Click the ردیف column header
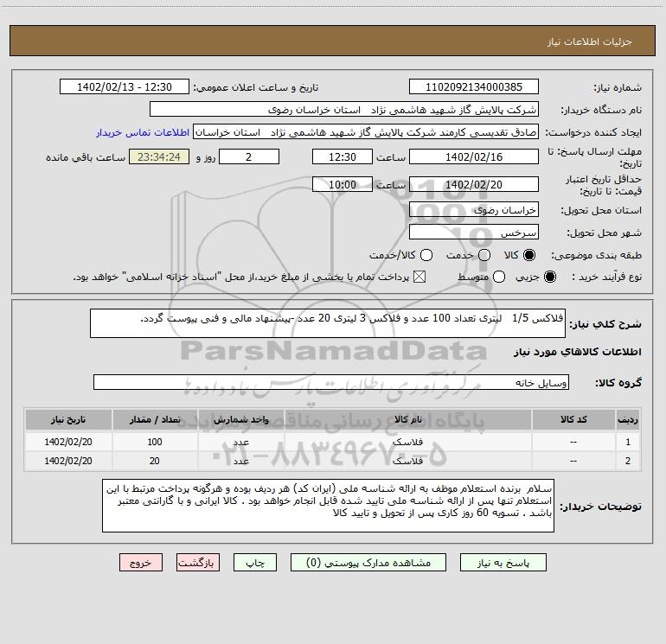 pyautogui.click(x=628, y=419)
